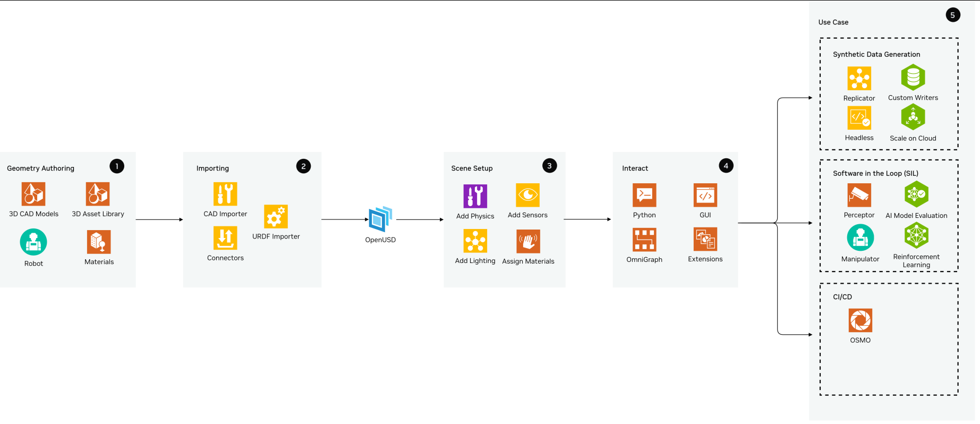This screenshot has width=980, height=424.
Task: Choose the Assign Materials hand icon
Action: pos(528,241)
